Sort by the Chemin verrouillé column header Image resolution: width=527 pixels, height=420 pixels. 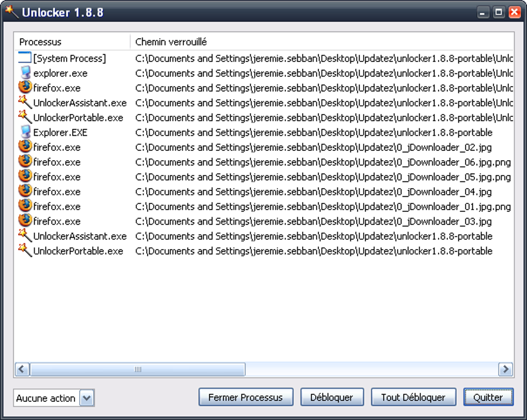click(x=322, y=42)
